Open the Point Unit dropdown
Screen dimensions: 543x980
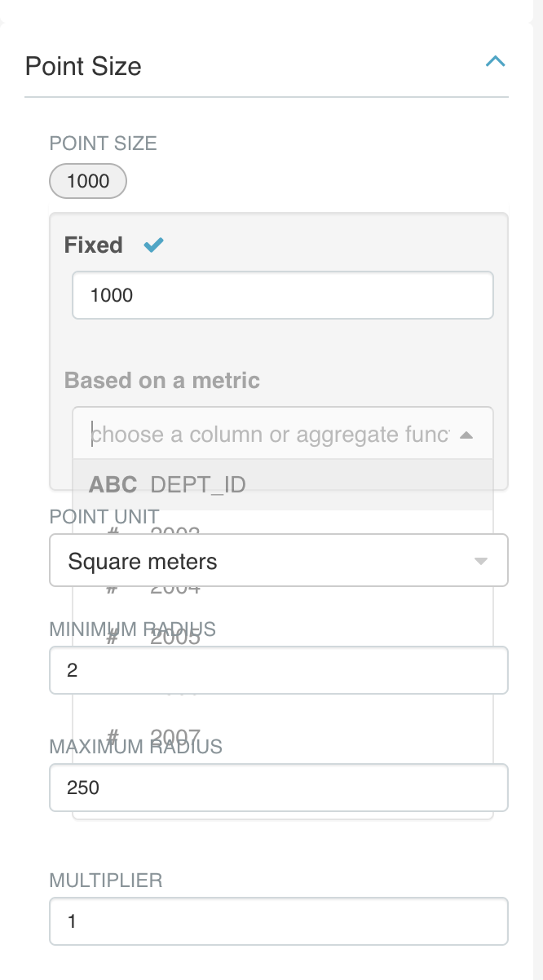(279, 560)
